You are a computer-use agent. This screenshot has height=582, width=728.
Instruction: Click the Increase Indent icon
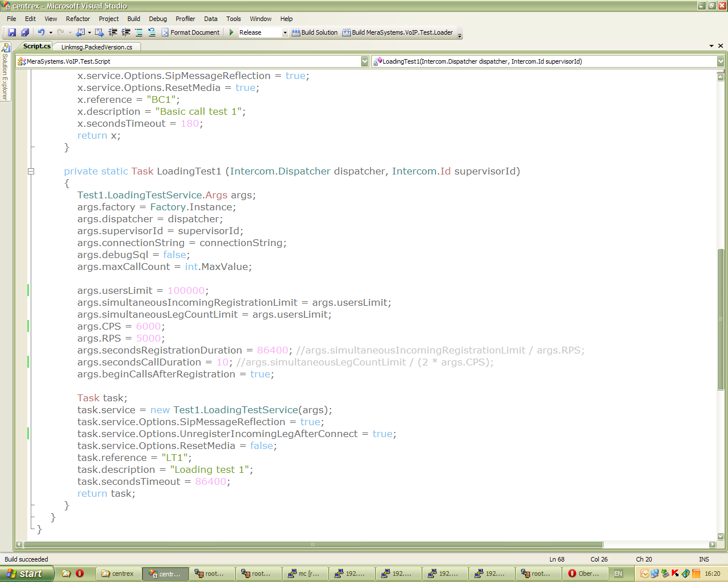tap(126, 32)
